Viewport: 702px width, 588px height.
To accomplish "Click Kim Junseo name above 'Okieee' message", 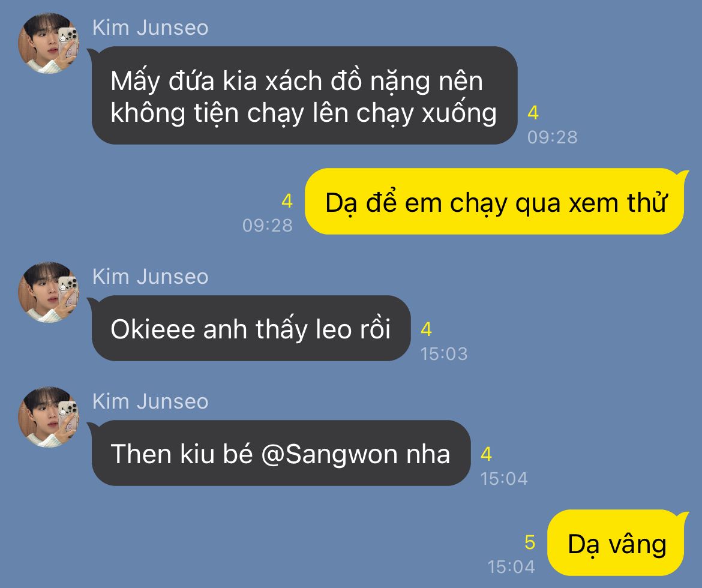I will [150, 277].
